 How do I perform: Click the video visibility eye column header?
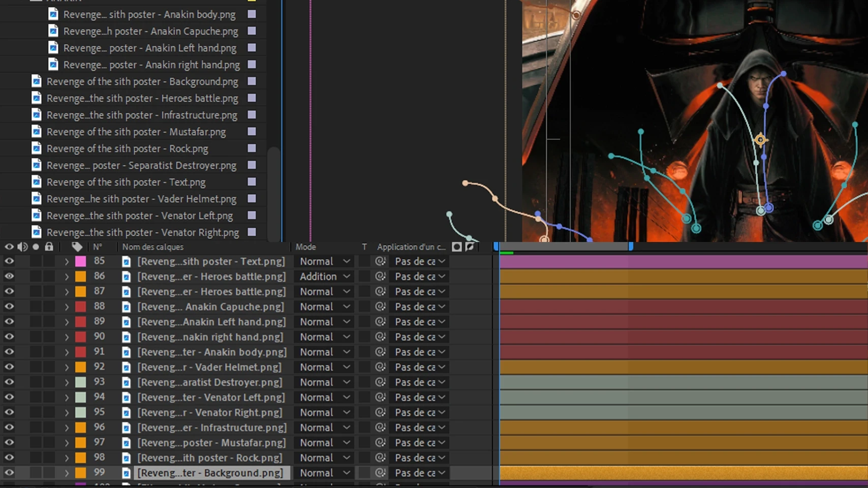click(9, 247)
